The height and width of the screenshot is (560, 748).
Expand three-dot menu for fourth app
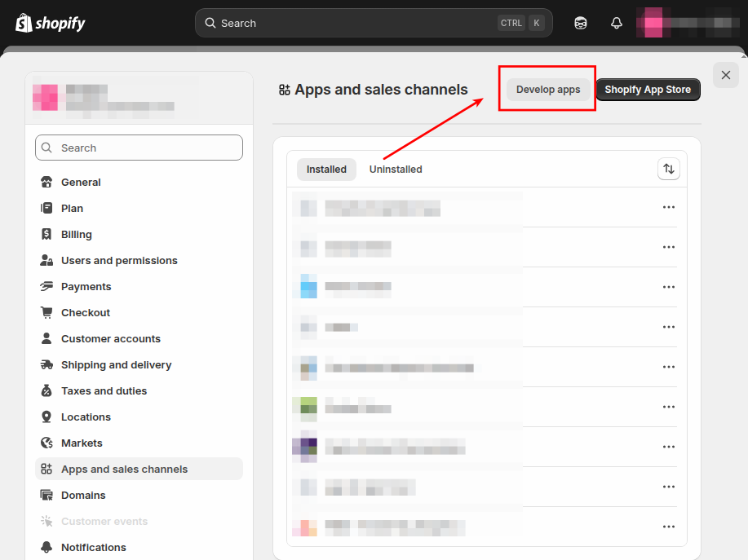click(668, 327)
